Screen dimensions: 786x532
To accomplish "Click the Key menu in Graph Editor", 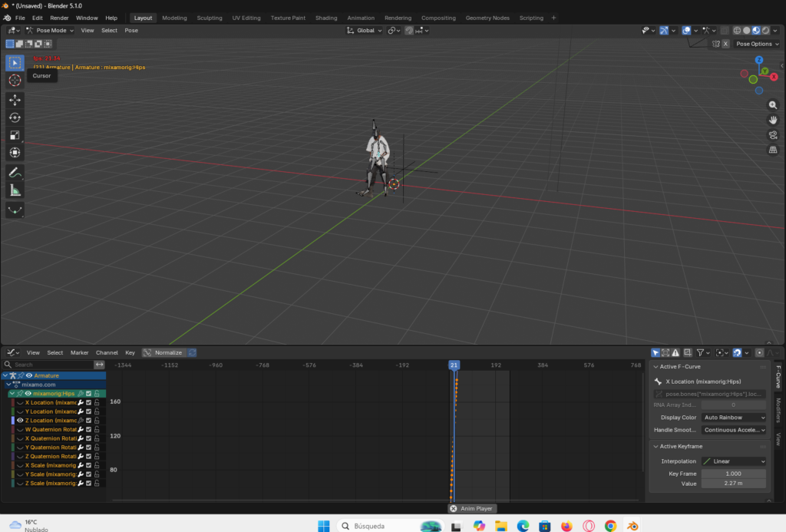I will 130,352.
